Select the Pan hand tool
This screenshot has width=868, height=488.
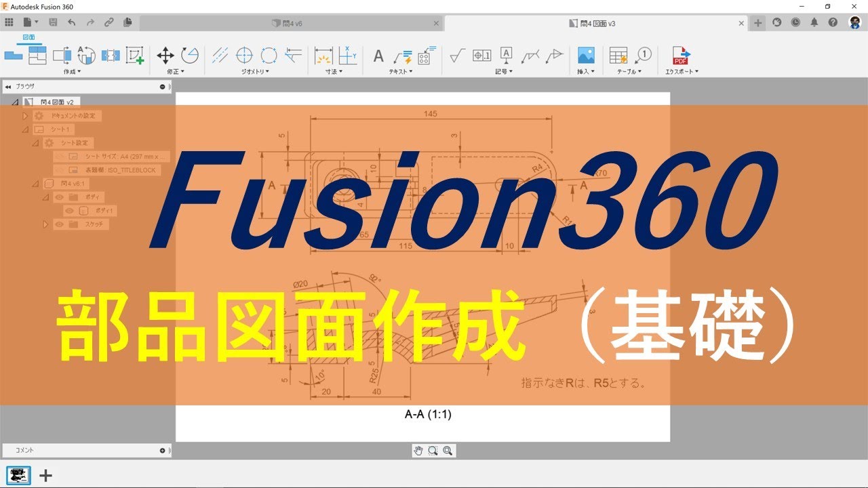point(418,451)
